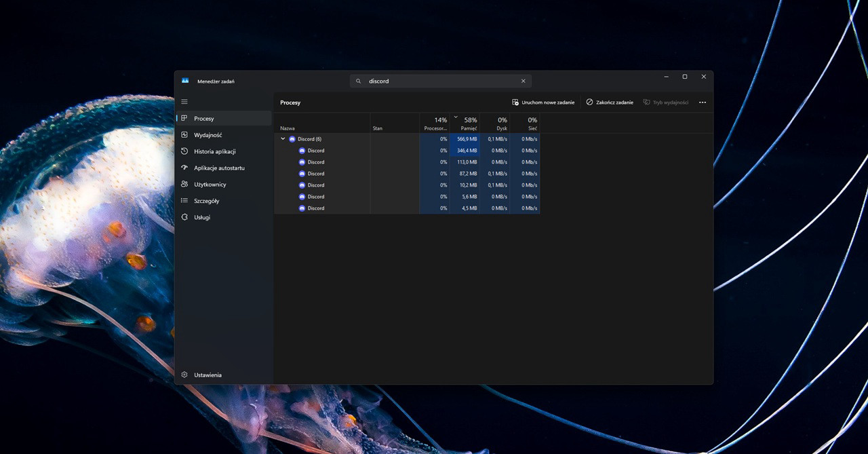Switch to the Szczegóły details page
868x454 pixels.
206,201
